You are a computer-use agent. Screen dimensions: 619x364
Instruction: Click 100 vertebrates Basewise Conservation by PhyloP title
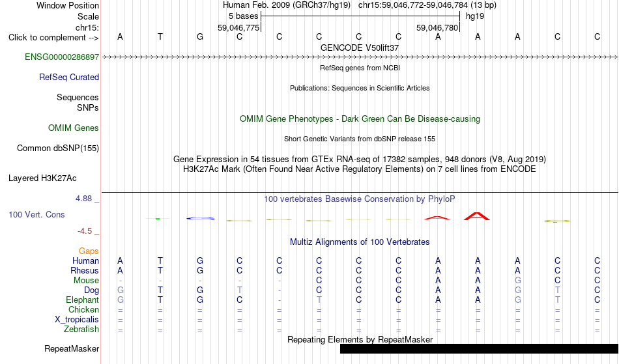pos(360,199)
